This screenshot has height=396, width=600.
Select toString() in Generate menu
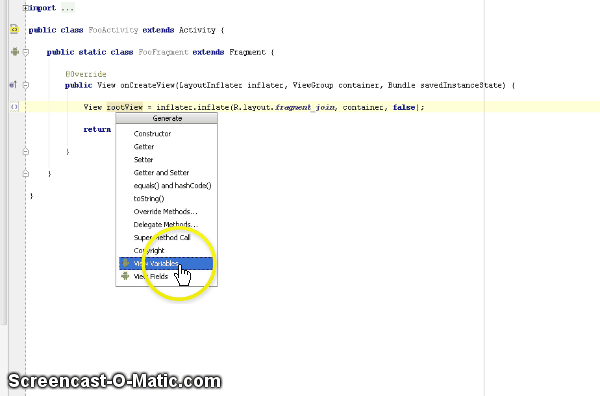pyautogui.click(x=149, y=199)
